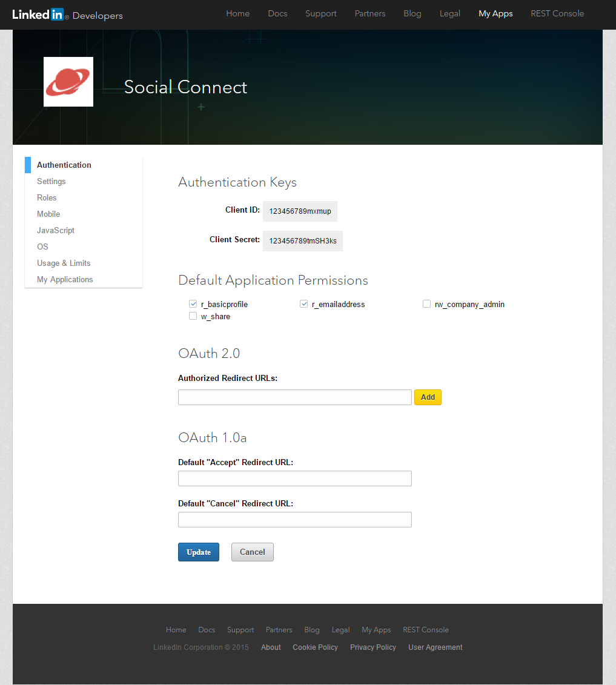Open the footer Legal link
Viewport: 616px width, 685px height.
coord(341,629)
